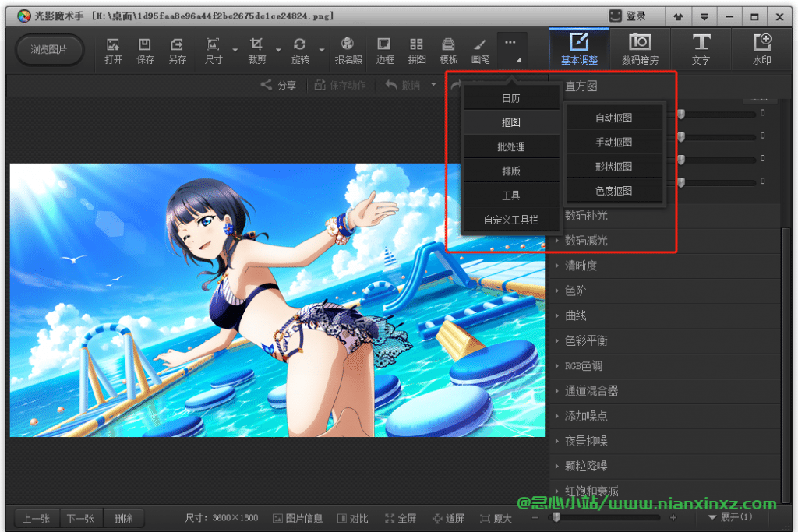Switch to the 数码暗房 tab
Viewport: 798px width, 532px height.
(640, 49)
